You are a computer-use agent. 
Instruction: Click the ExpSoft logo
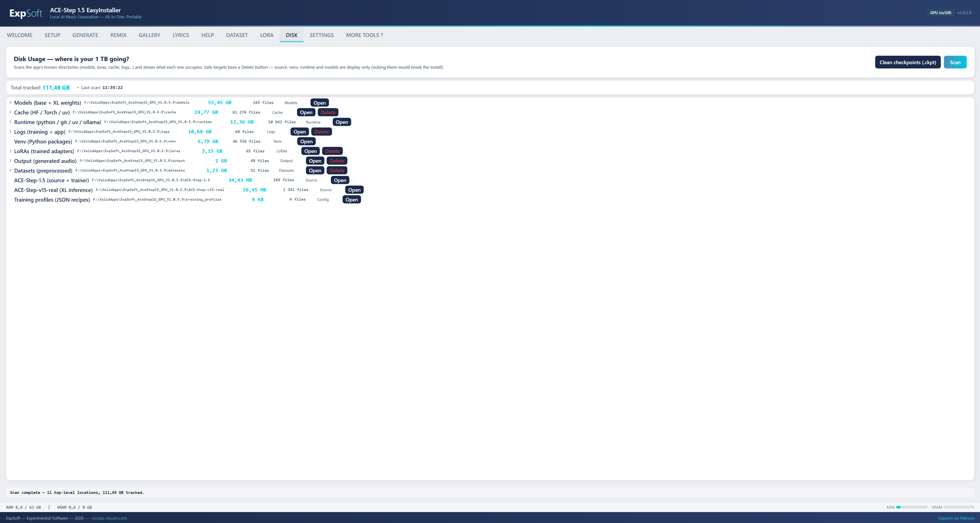click(26, 13)
